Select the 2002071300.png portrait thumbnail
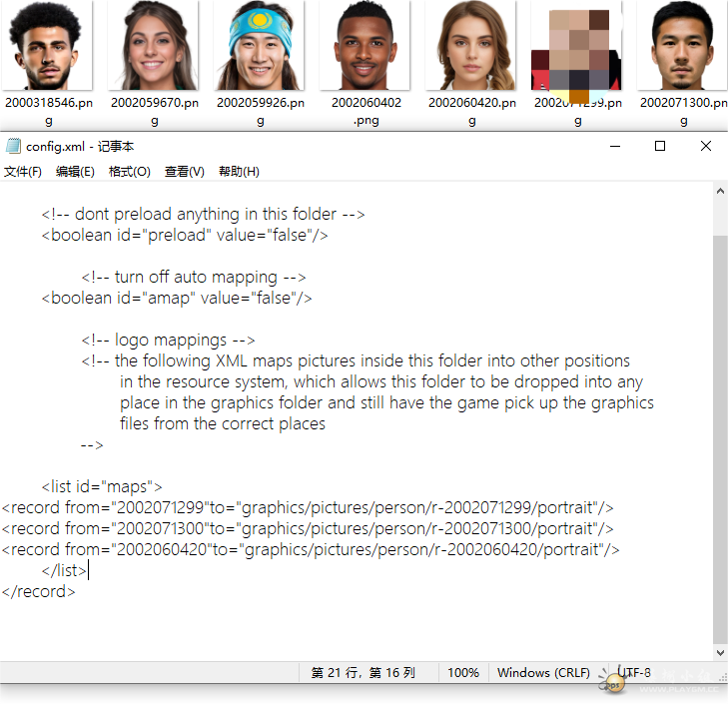This screenshot has width=728, height=704. coord(683,46)
